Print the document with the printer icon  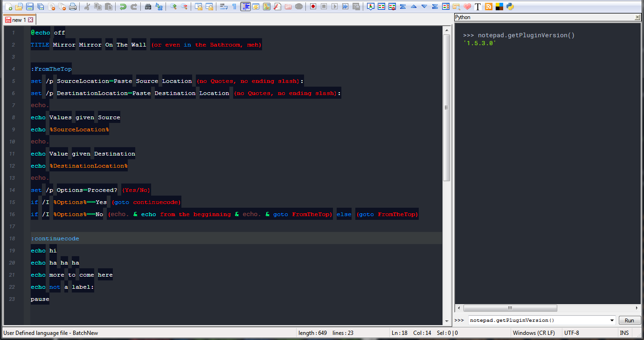click(73, 7)
